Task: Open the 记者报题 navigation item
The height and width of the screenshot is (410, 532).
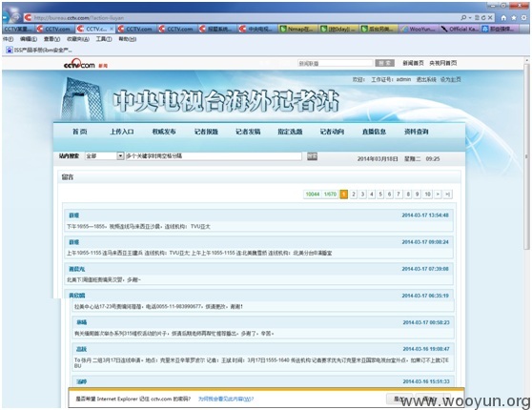Action: 206,132
